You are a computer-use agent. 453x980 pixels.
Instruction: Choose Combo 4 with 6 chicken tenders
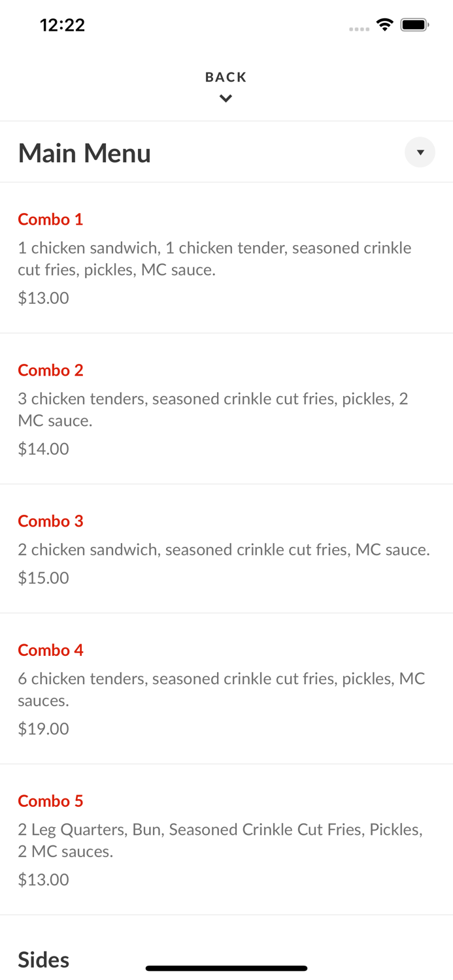(50, 651)
